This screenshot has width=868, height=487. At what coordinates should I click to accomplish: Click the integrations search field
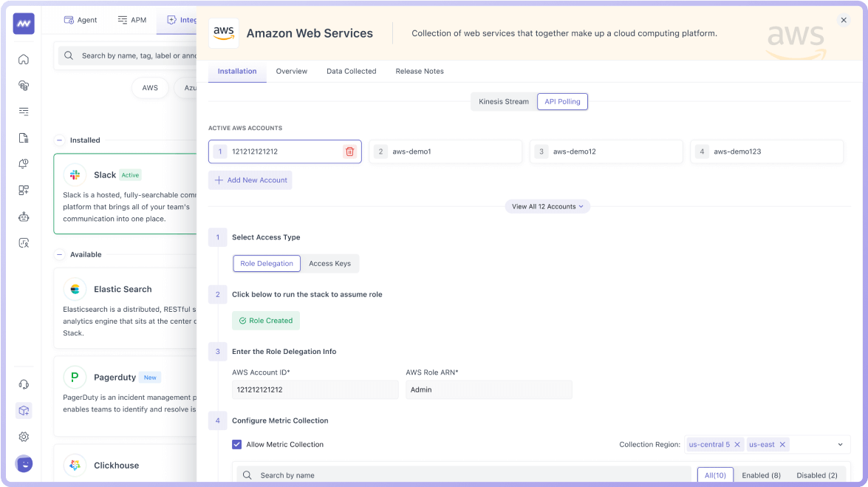click(127, 55)
